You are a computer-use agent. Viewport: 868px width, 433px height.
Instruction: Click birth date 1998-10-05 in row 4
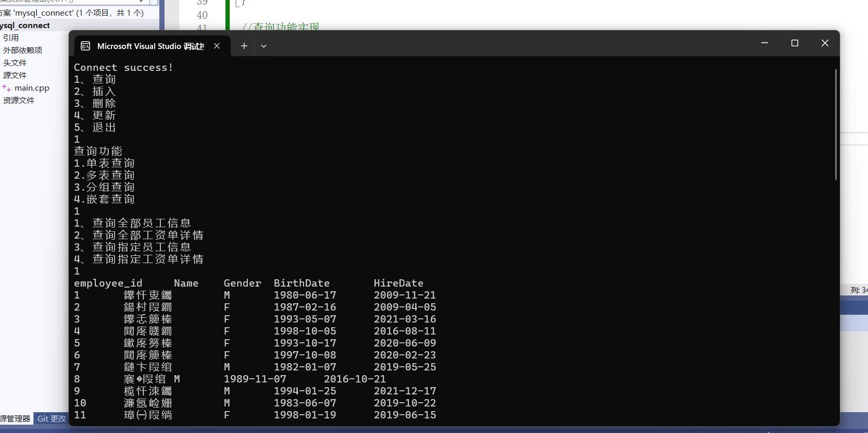point(305,331)
